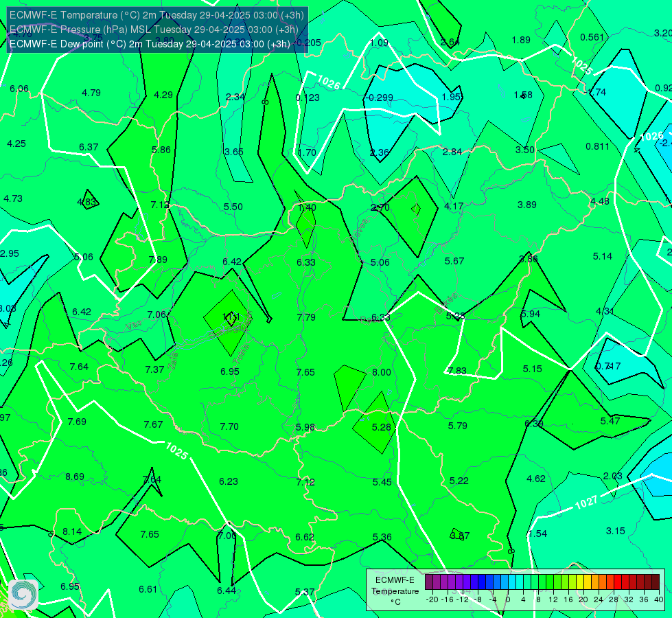Click the temperature value 1.54
Viewport: 672px width, 618px height.
(x=538, y=534)
